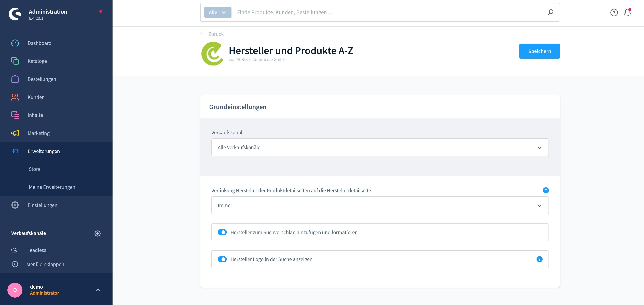Viewport: 644px width, 305px height.
Task: Open the help question mark icon
Action: 614,13
